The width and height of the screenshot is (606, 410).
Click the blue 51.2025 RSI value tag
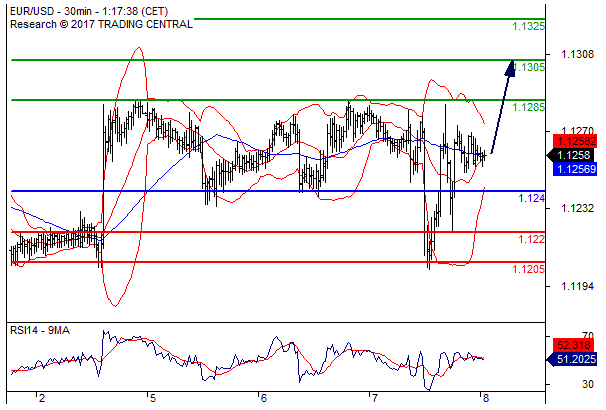[572, 359]
